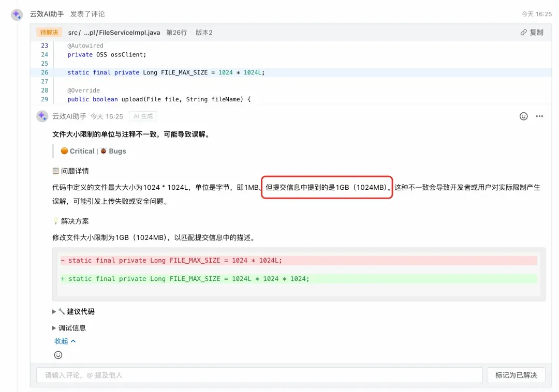The image size is (559, 392).
Task: Click the emoji reaction below 收起
Action: (x=58, y=355)
